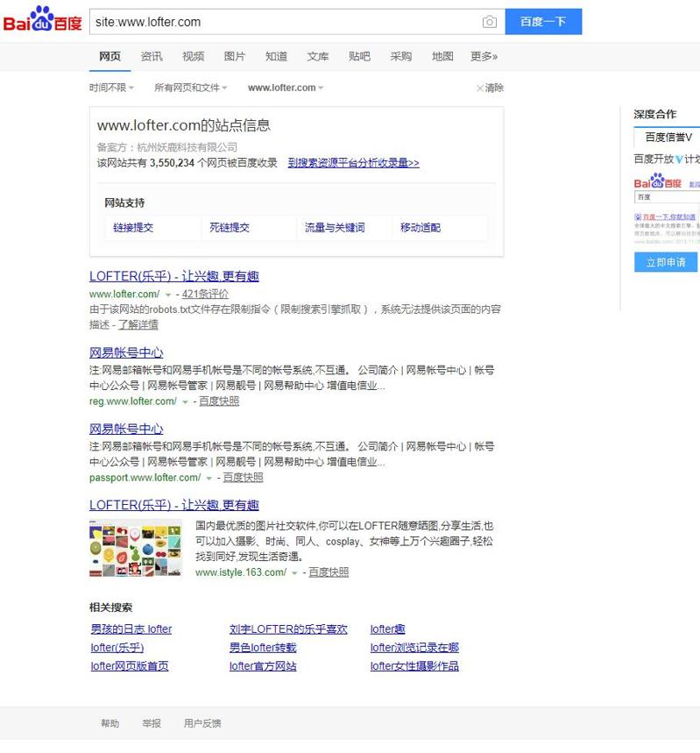Click the 立即申请 button

click(x=666, y=262)
